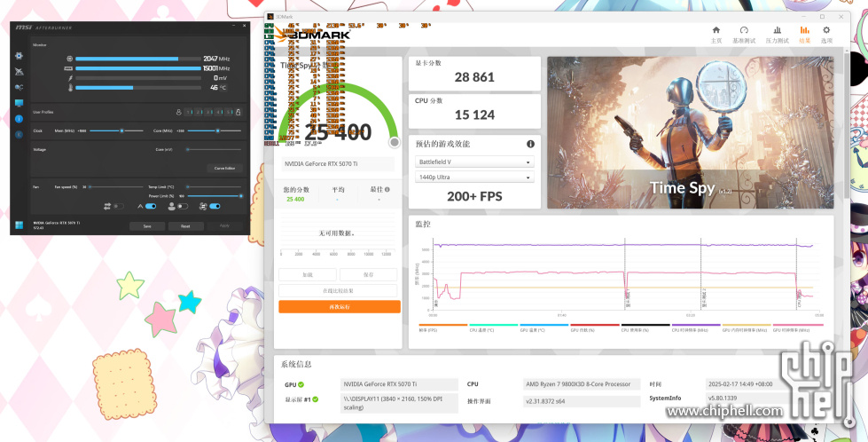Toggle the GPU 温度 (°C) chart legend
Viewport: 868px width, 442px height.
(x=544, y=328)
